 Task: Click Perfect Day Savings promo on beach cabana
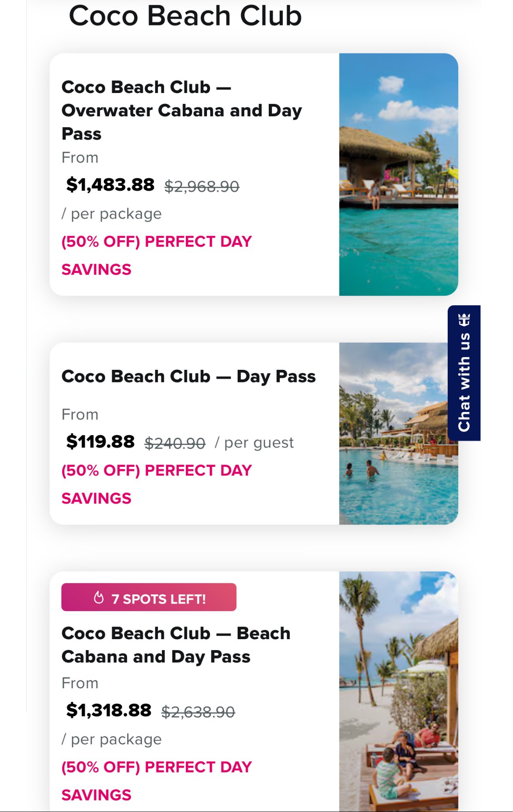[x=157, y=781]
